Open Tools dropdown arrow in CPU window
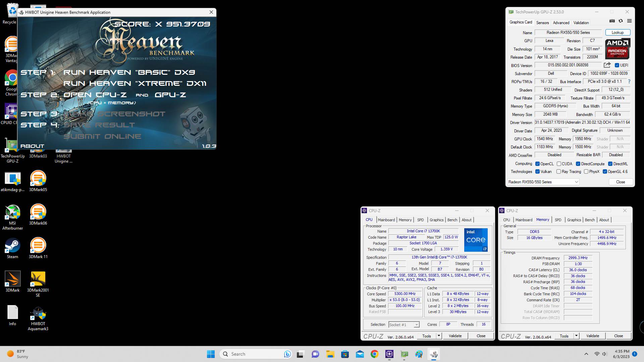This screenshot has width=644, height=362. 438,336
